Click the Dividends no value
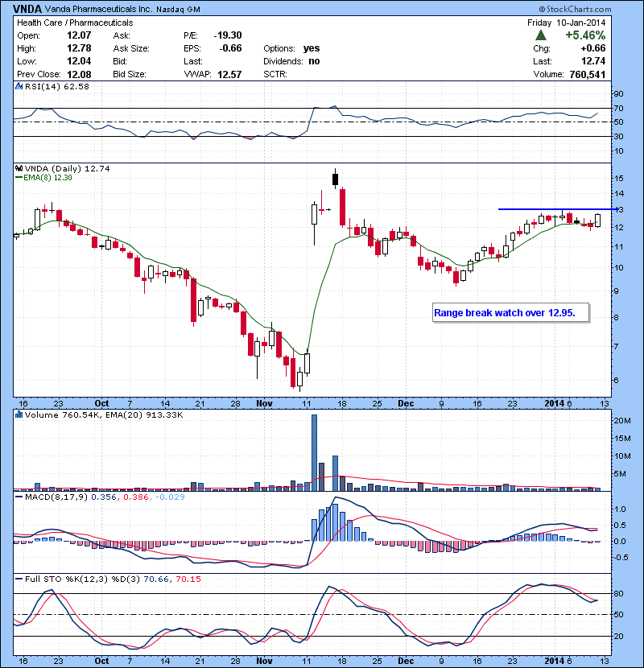 click(x=314, y=61)
